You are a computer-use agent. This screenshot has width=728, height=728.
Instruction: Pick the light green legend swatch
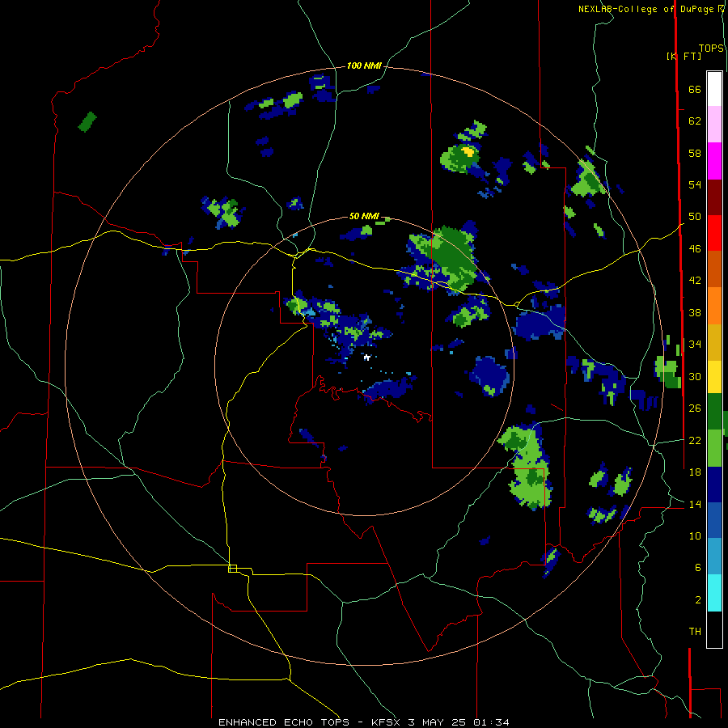point(714,448)
